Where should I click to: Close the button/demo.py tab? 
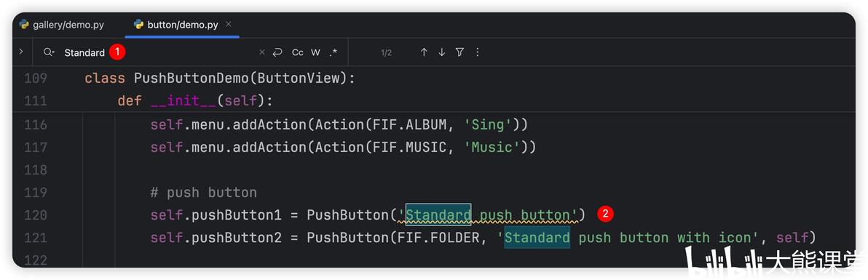229,24
